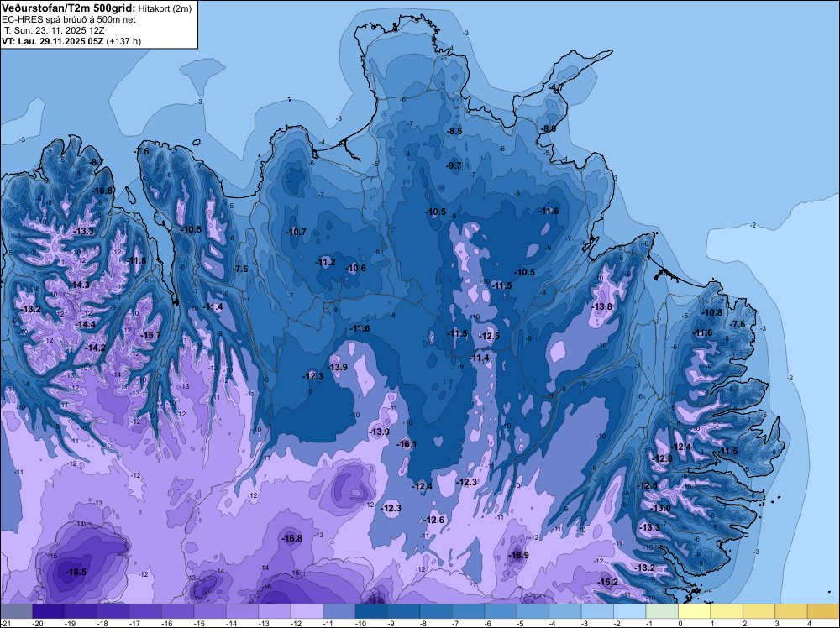Click the -2 label on the legend scale
This screenshot has width=840, height=628.
[x=618, y=624]
